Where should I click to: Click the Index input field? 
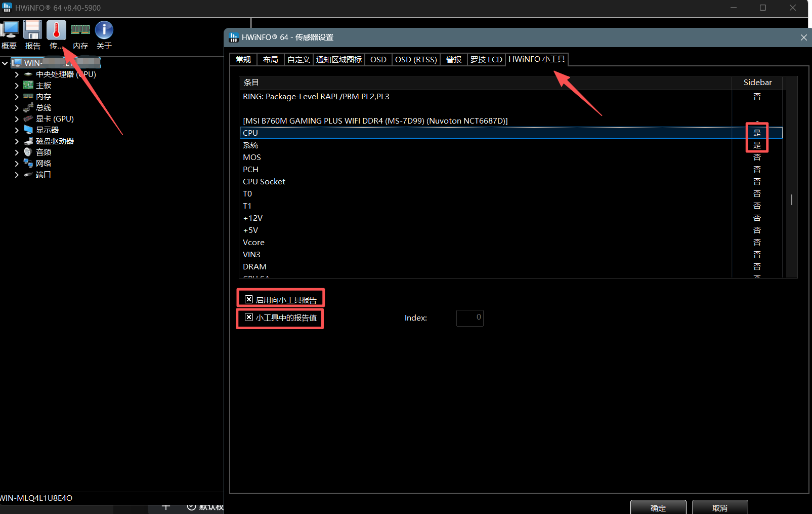click(x=470, y=318)
